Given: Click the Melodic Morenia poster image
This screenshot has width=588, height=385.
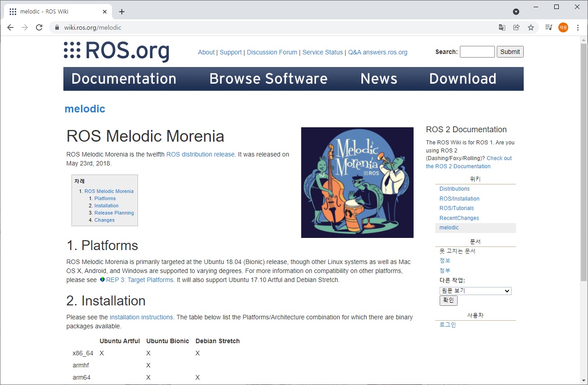Looking at the screenshot, I should pyautogui.click(x=357, y=183).
